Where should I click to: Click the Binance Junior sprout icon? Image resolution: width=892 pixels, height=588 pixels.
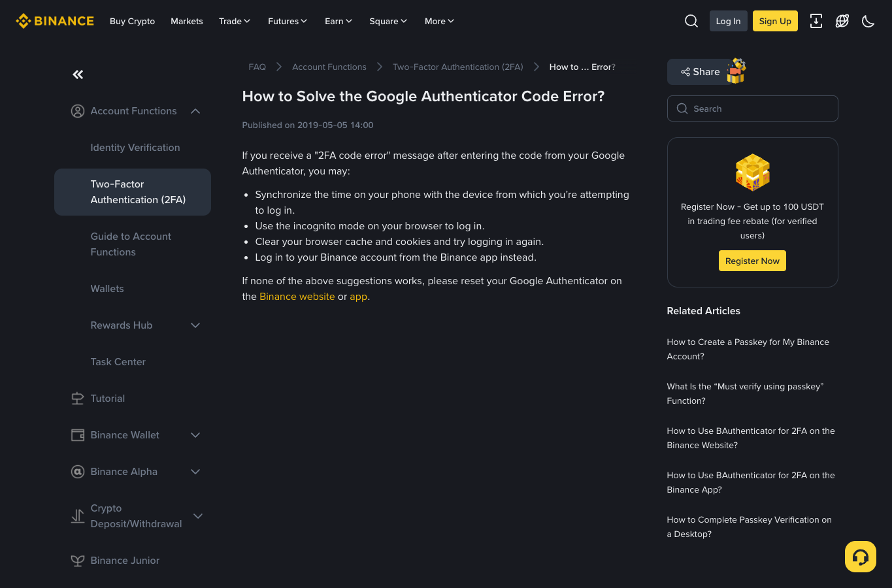pyautogui.click(x=78, y=561)
